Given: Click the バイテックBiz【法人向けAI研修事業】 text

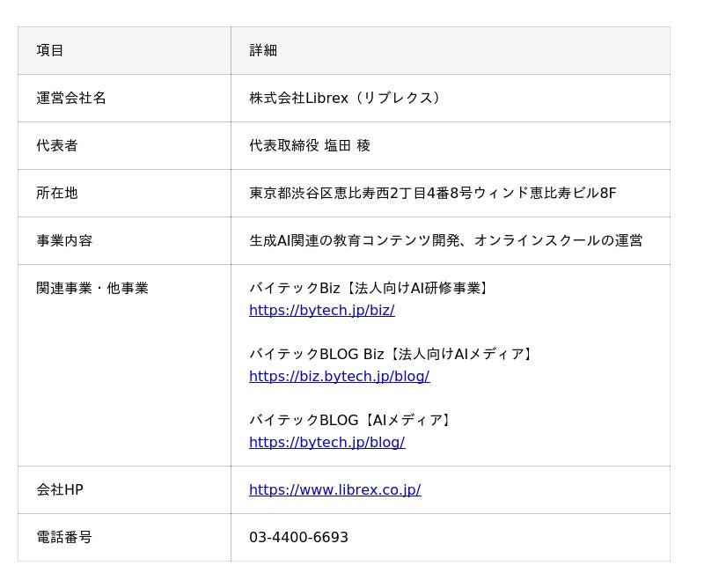Looking at the screenshot, I should pos(370,288).
